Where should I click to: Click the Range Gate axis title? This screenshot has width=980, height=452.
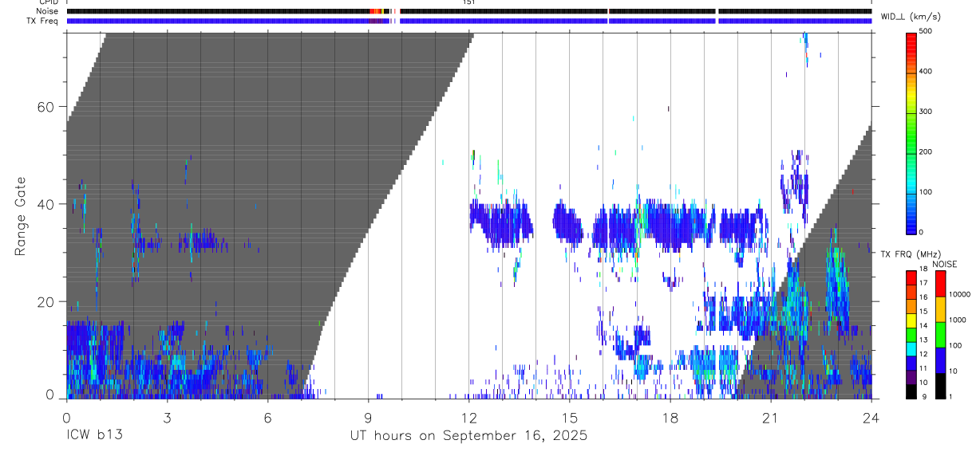pos(21,216)
